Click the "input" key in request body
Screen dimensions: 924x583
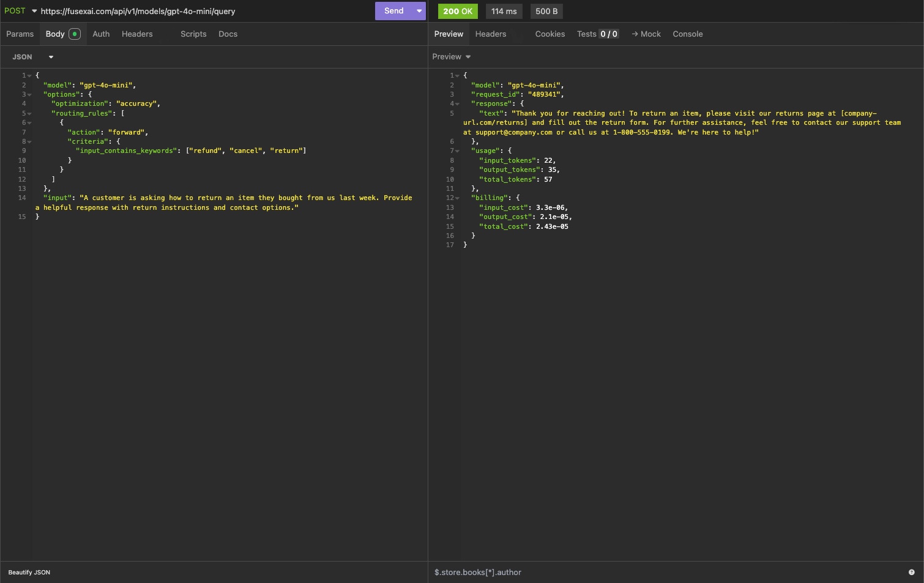[58, 198]
